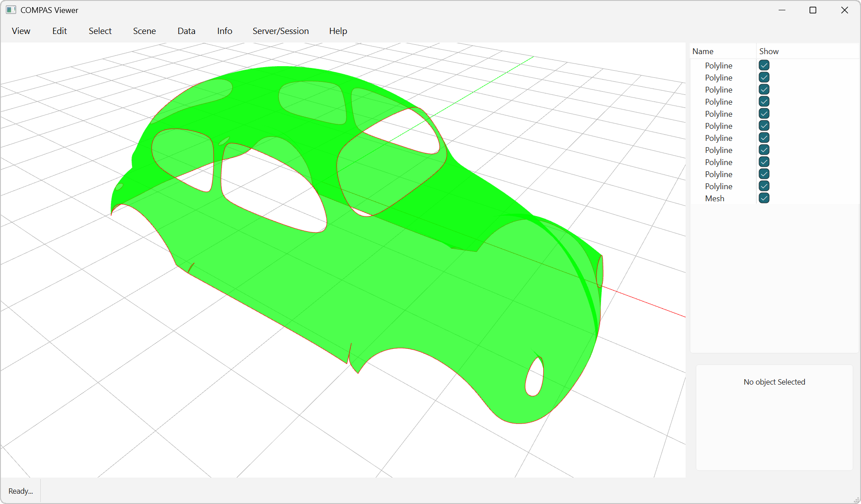Maximize the COMPAS Viewer window
Screen dimensions: 861x504
point(813,10)
